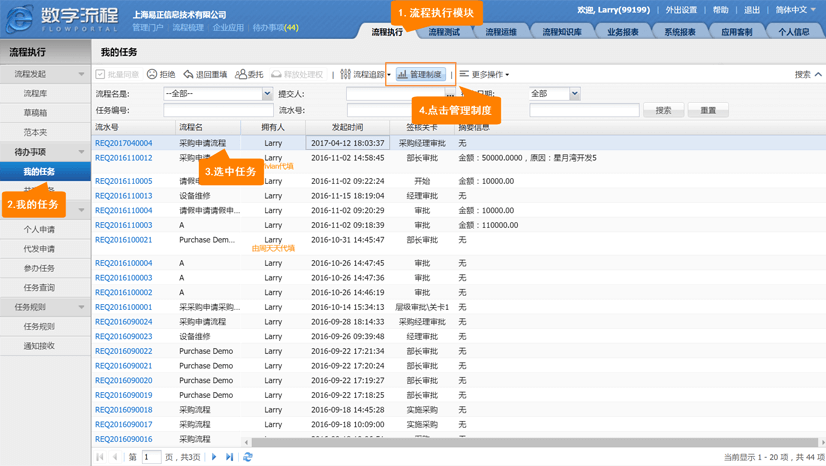The image size is (826, 466).
Task: Click the 搜索 search button in filter
Action: [663, 110]
